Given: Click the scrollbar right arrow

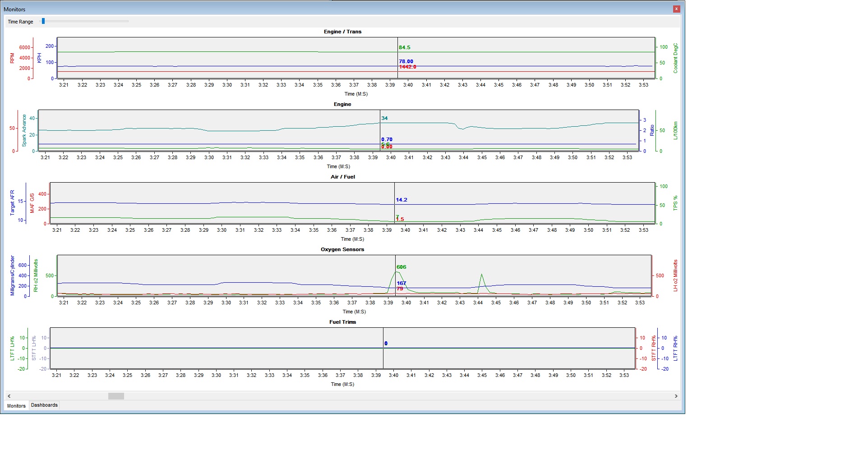Looking at the screenshot, I should pos(676,396).
